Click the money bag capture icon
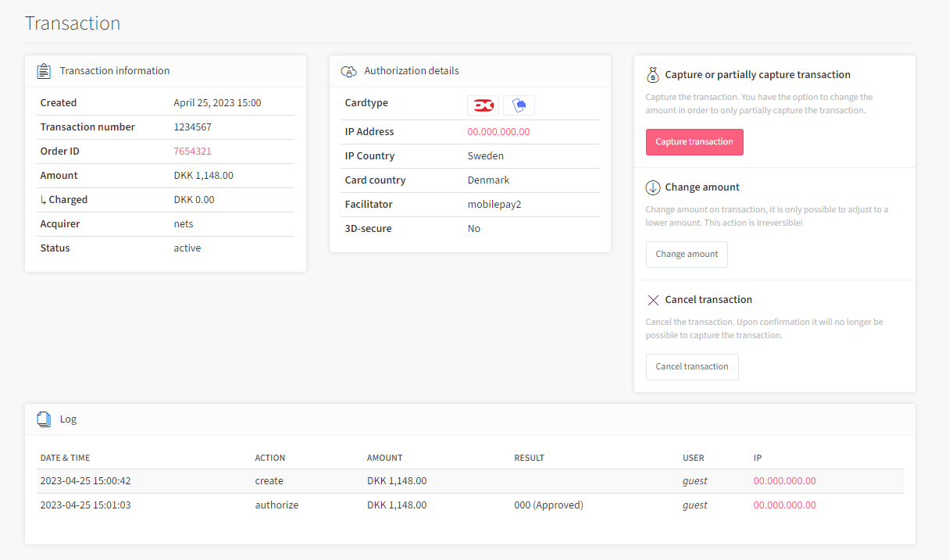 coord(653,74)
